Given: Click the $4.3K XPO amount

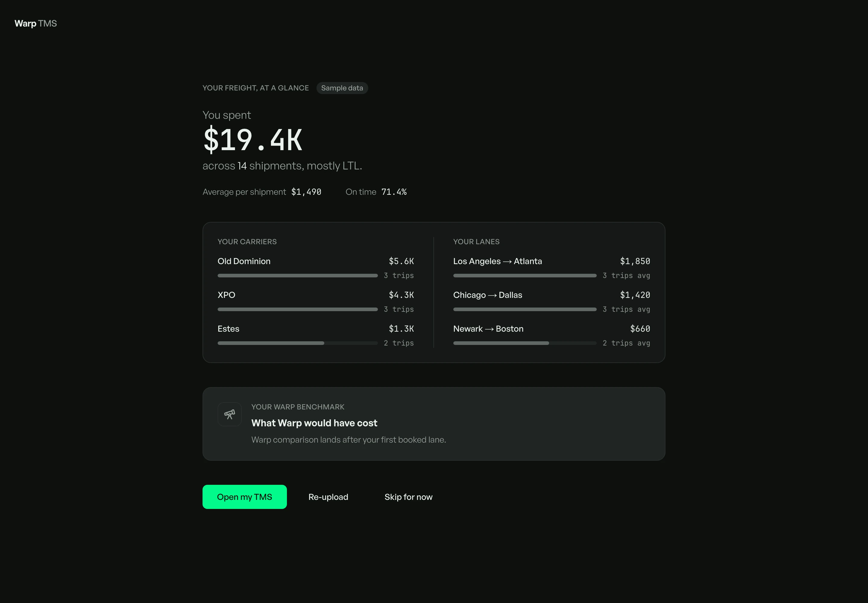Looking at the screenshot, I should pos(401,295).
